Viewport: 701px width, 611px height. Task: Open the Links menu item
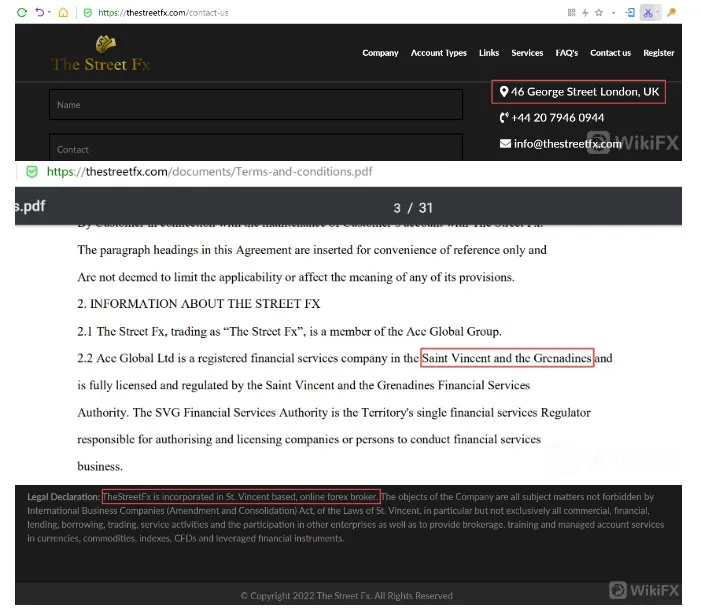[x=489, y=53]
